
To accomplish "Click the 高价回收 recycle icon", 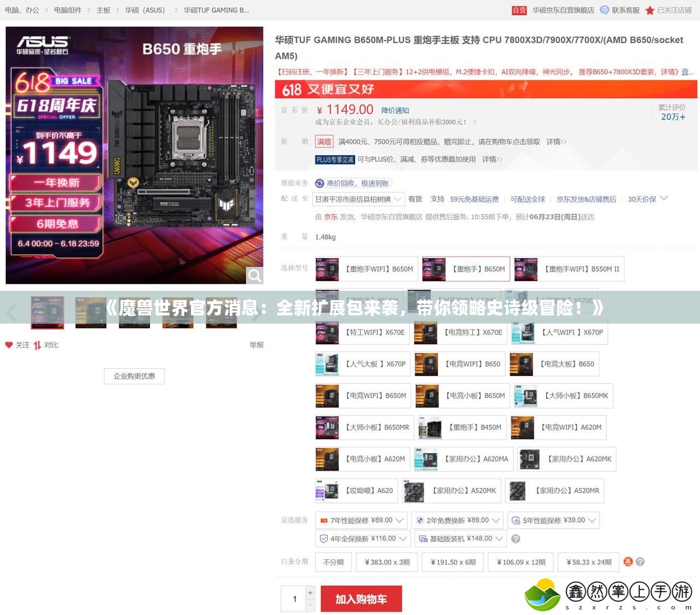I will point(320,183).
